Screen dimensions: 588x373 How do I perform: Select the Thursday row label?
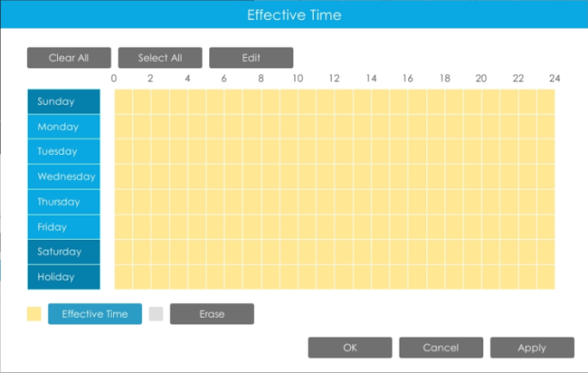point(64,202)
